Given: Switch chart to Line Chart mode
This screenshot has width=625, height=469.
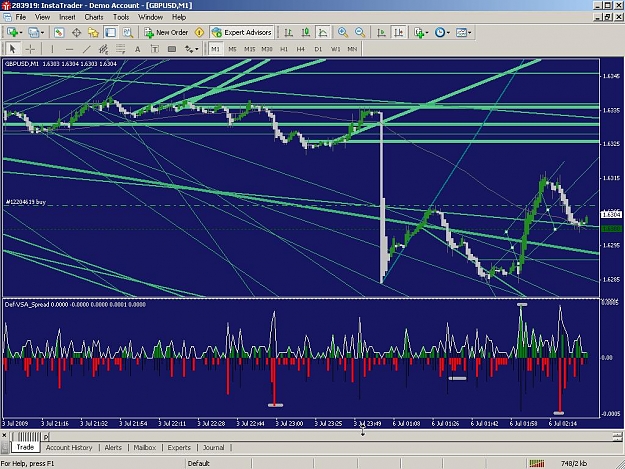Looking at the screenshot, I should click(x=322, y=33).
